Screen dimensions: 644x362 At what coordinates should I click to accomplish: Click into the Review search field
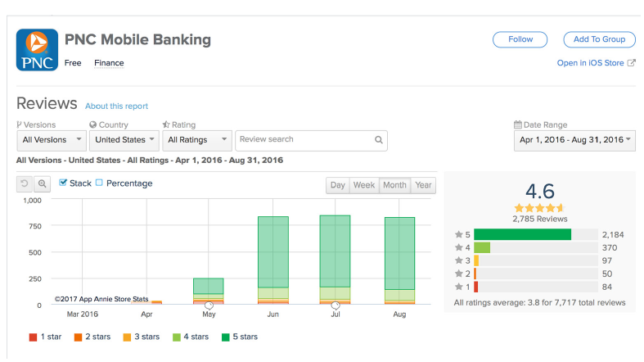[303, 140]
